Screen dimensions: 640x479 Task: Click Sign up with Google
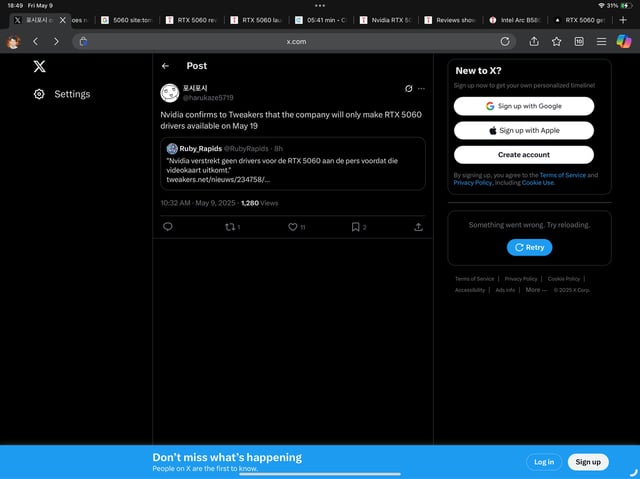(x=524, y=106)
